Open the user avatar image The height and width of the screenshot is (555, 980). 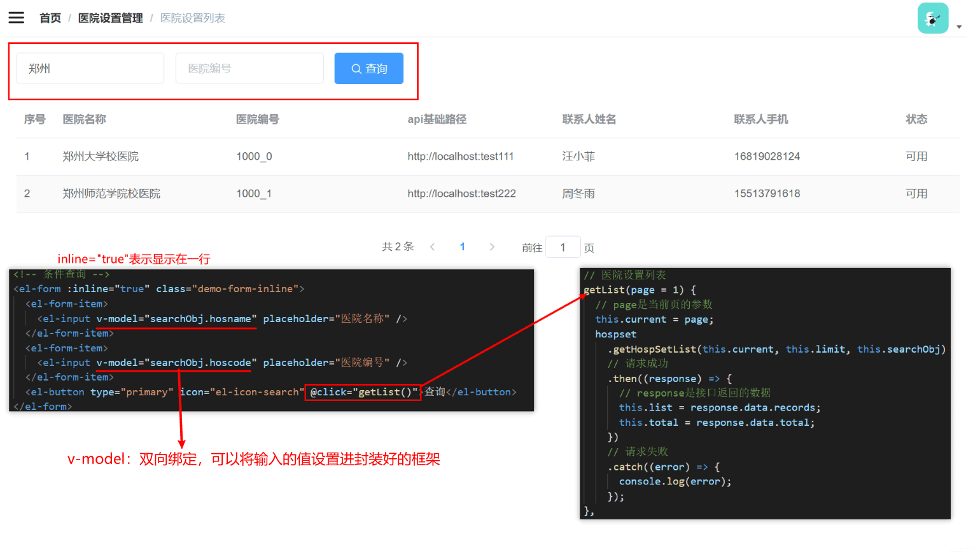[x=933, y=18]
